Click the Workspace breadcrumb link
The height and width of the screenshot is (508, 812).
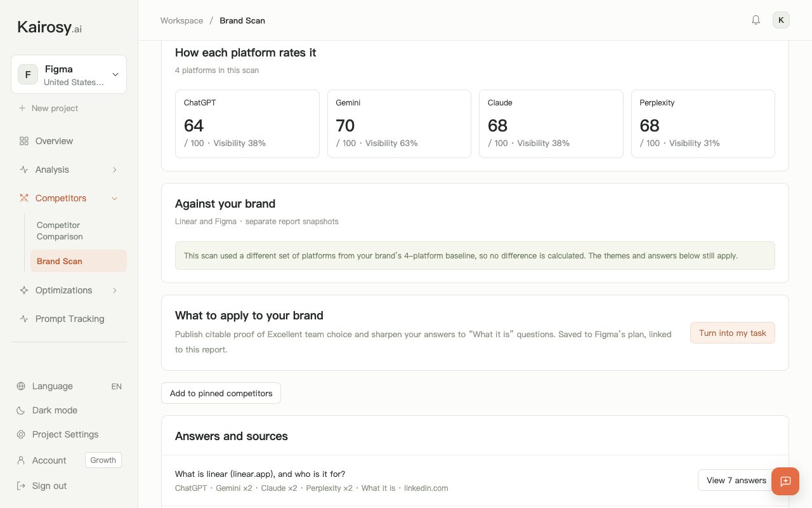181,20
